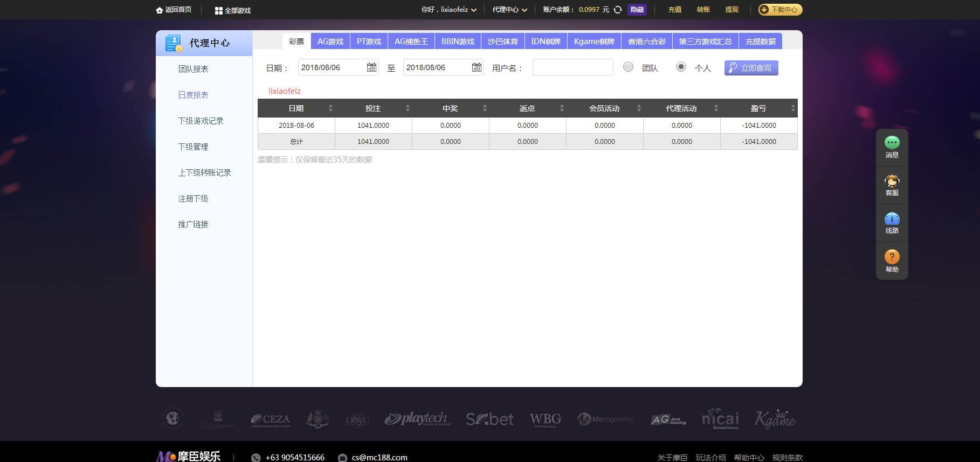Screen dimensions: 980x462
Task: Open 注册下级 in sidebar
Action: [x=193, y=198]
